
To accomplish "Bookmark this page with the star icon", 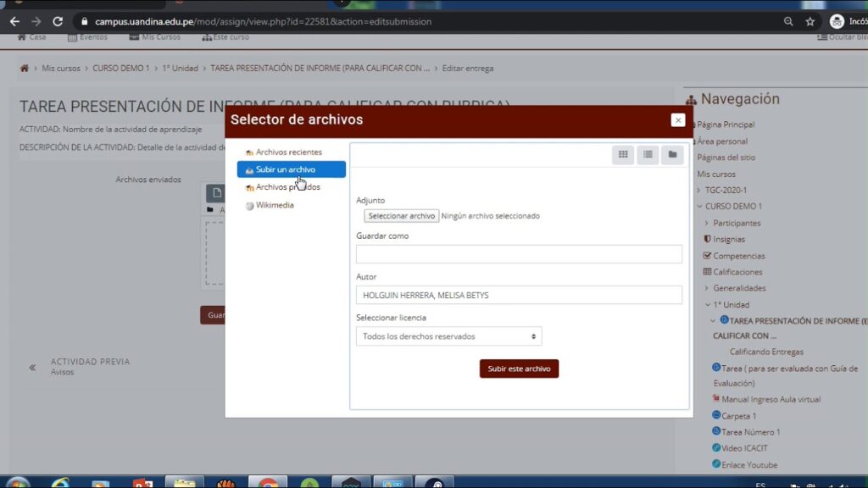I will [x=810, y=21].
